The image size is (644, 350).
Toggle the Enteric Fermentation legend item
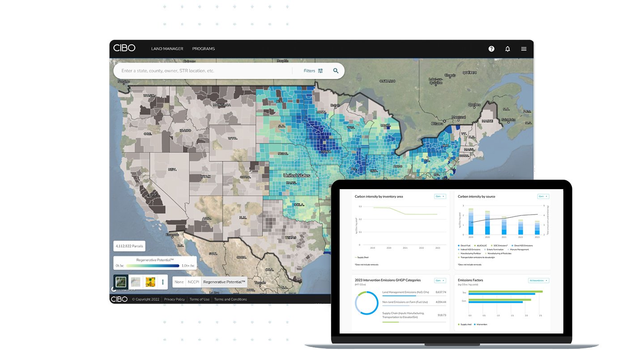(494, 250)
